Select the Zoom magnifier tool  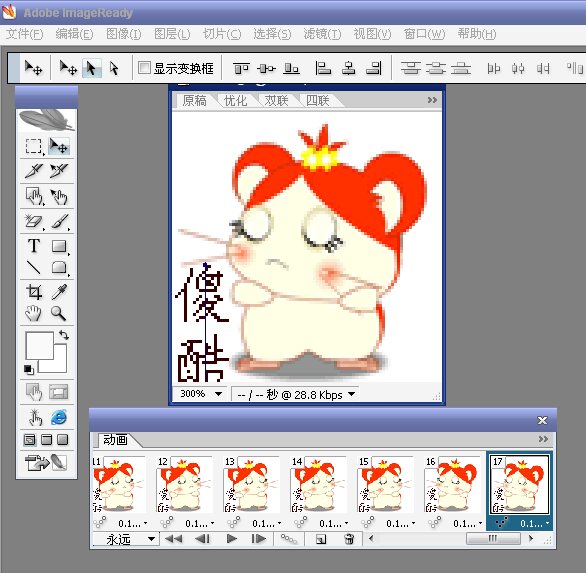click(59, 313)
